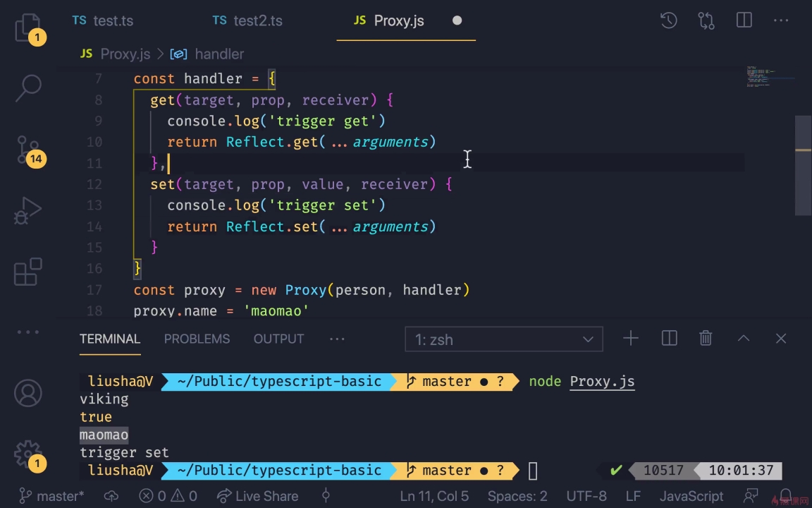The image size is (812, 508).
Task: Open the Manage gear icon
Action: tap(28, 454)
